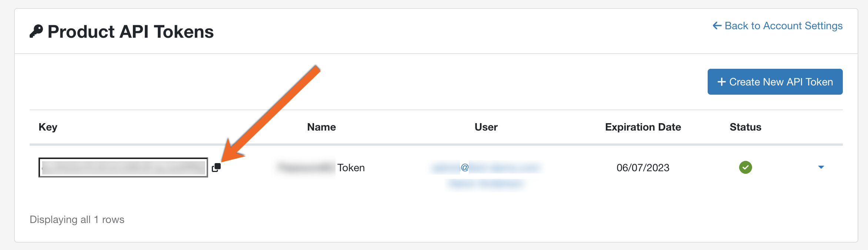Click the plus icon on Create New API Token
The image size is (868, 250).
(x=721, y=82)
